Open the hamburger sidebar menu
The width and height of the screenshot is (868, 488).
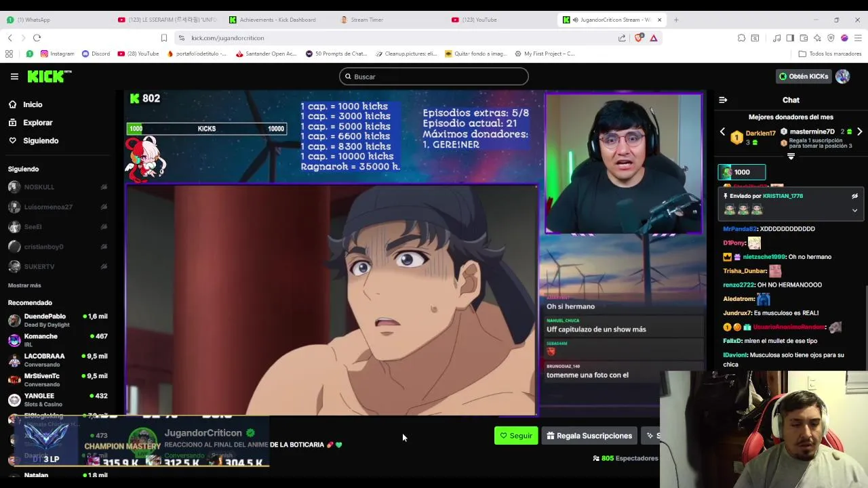click(x=14, y=77)
